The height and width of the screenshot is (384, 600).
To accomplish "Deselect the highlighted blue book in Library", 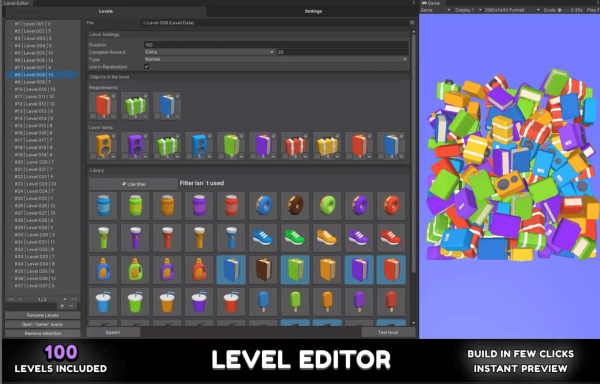I will click(231, 270).
